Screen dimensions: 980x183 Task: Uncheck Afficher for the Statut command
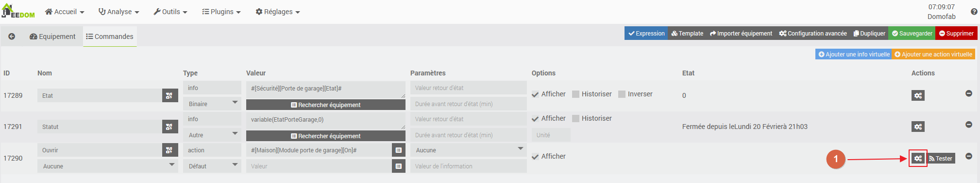pyautogui.click(x=535, y=118)
